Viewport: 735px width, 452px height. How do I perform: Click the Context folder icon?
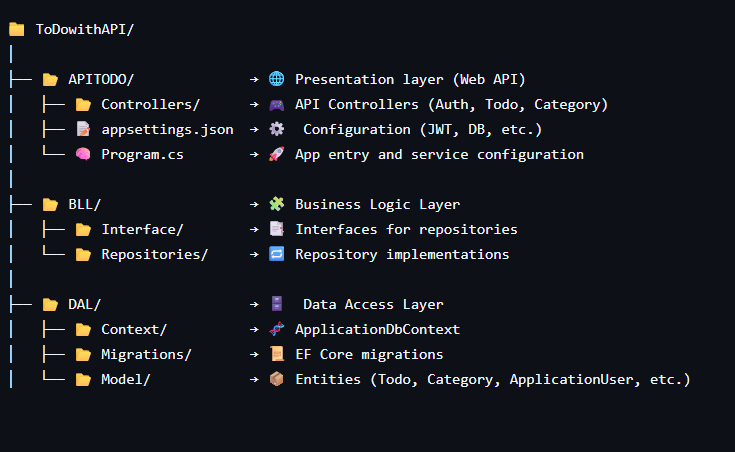pos(83,329)
